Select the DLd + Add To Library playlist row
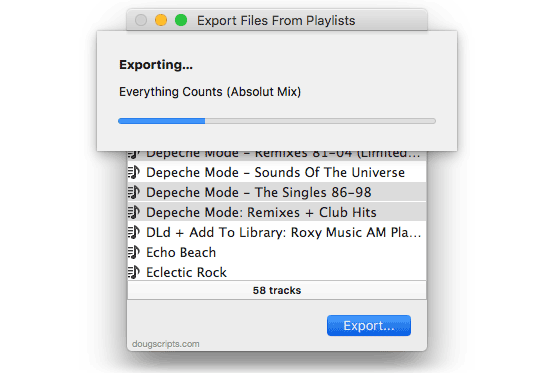 tap(277, 232)
